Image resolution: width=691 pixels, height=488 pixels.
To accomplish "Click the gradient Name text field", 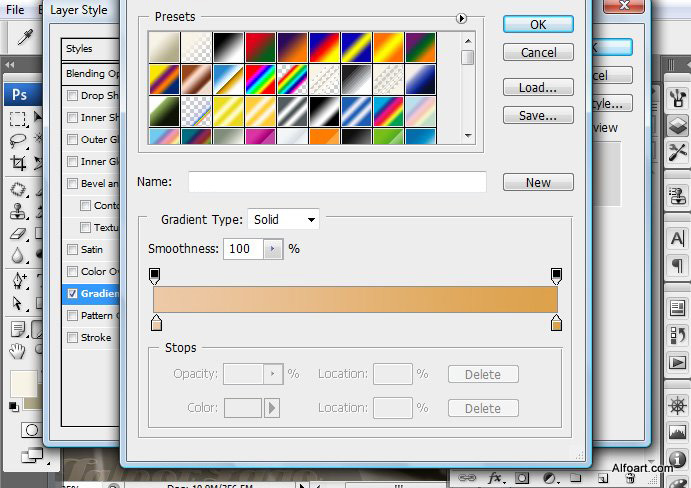I will [x=337, y=182].
